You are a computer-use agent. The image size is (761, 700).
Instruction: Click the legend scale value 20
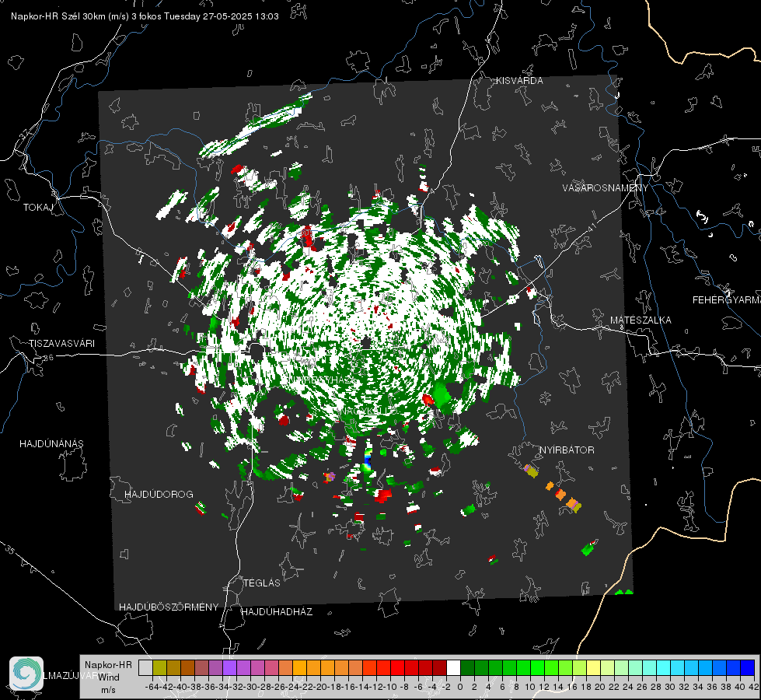pyautogui.click(x=600, y=687)
